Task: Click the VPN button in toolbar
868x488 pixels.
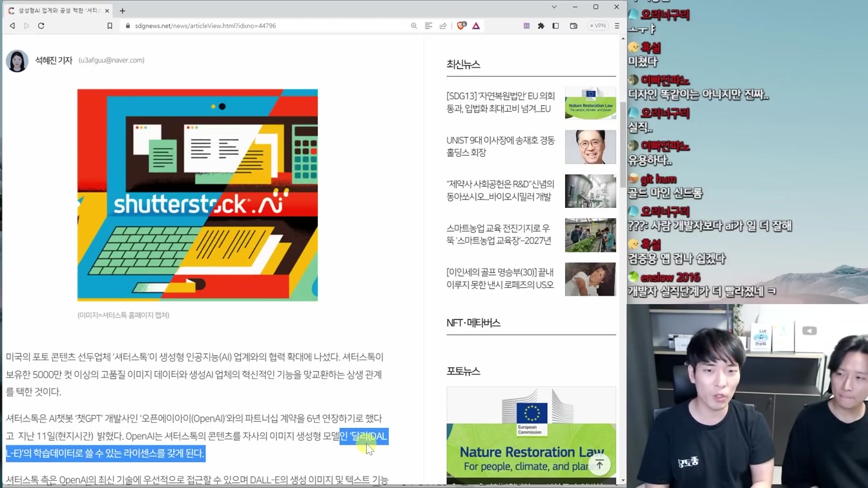Action: pyautogui.click(x=597, y=26)
